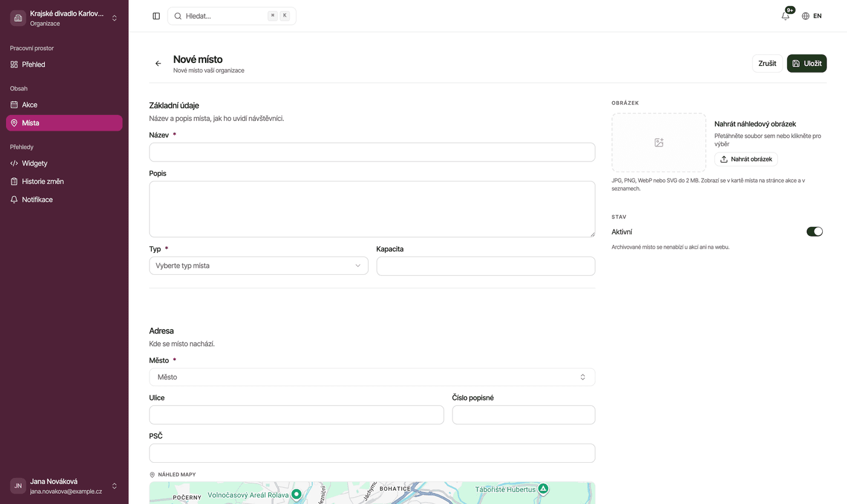Click the Popis text area

tap(372, 209)
